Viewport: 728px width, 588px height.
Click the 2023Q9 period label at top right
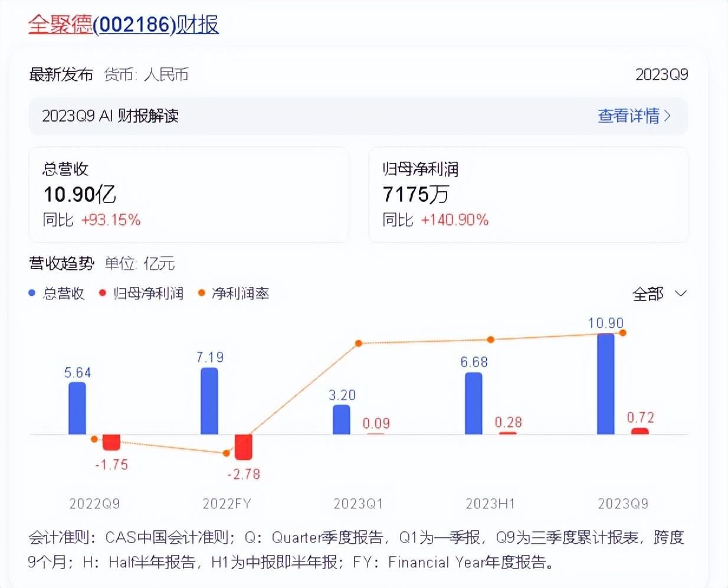click(x=661, y=74)
